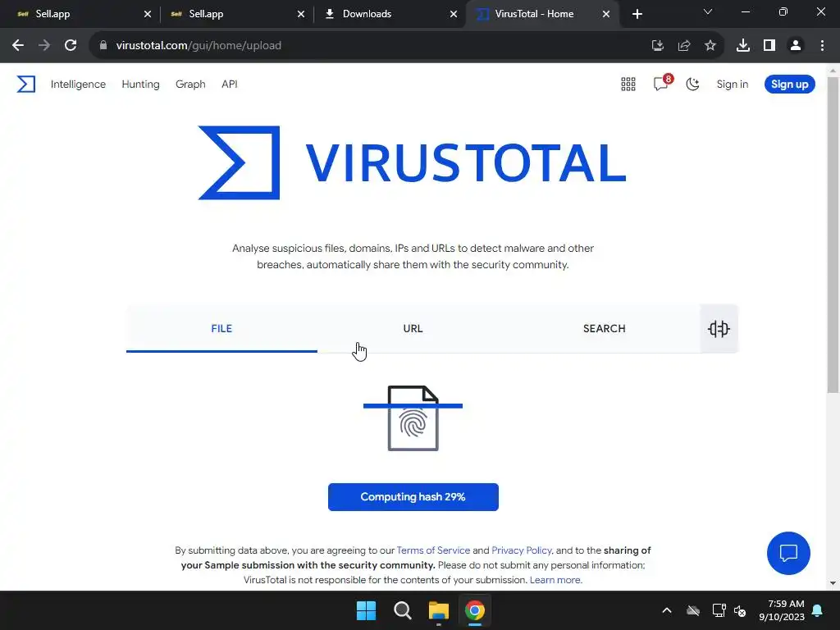Open Intelligence menu item
The width and height of the screenshot is (840, 630).
pyautogui.click(x=78, y=84)
